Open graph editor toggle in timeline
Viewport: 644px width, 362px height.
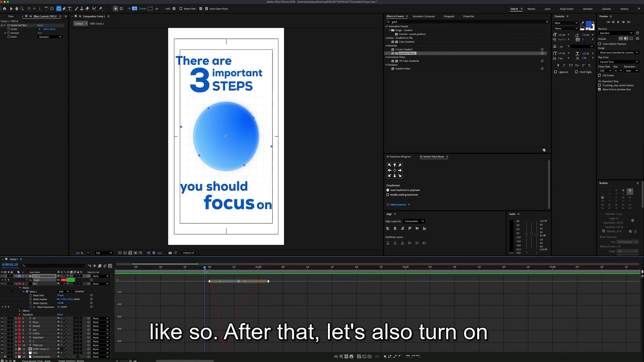(110, 266)
